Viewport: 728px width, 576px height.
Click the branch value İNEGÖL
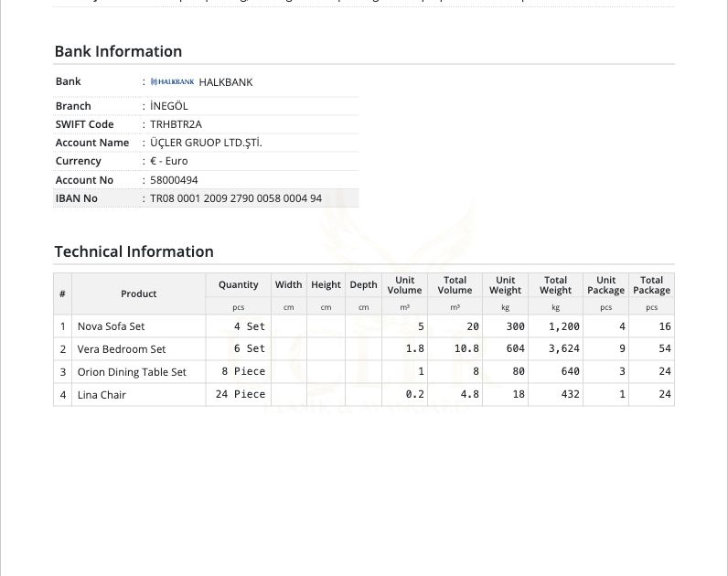pyautogui.click(x=169, y=106)
